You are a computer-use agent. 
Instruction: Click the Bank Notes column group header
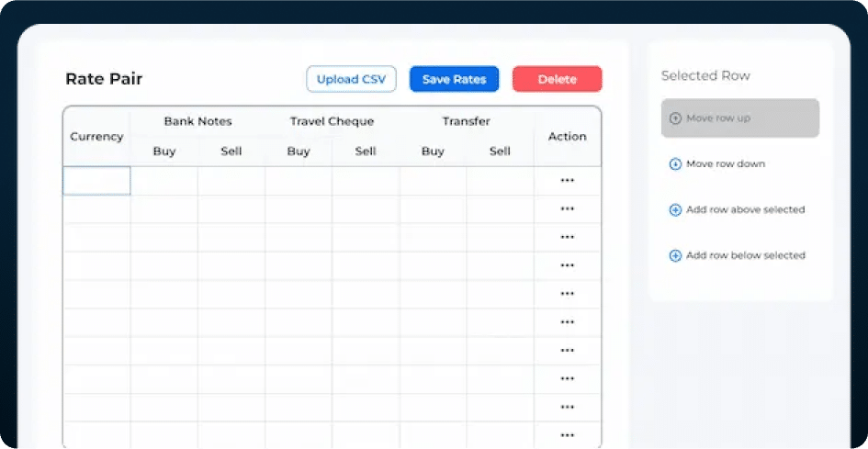click(197, 121)
